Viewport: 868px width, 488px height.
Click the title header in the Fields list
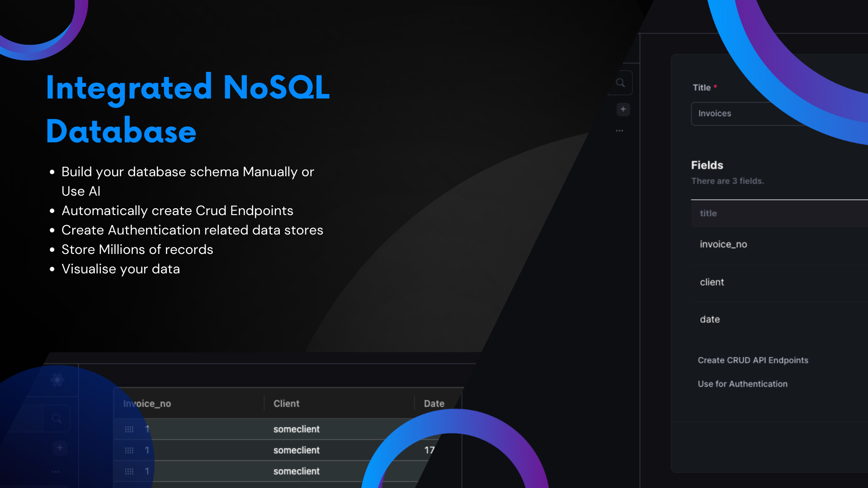[x=708, y=213]
